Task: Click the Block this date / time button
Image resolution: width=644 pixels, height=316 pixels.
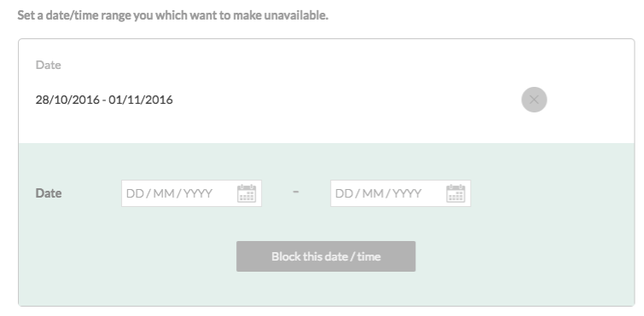Action: pyautogui.click(x=326, y=256)
